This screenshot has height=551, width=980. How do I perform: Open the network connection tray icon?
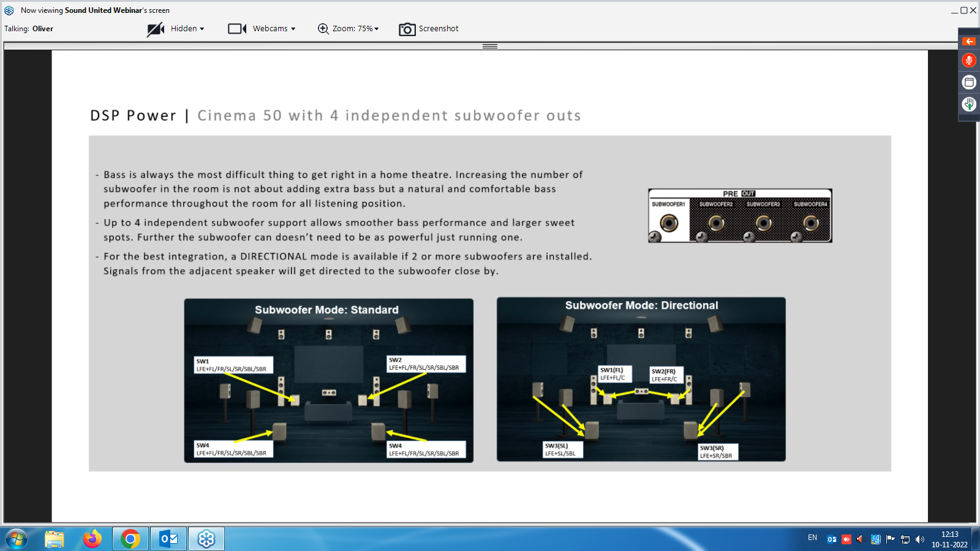pyautogui.click(x=905, y=539)
